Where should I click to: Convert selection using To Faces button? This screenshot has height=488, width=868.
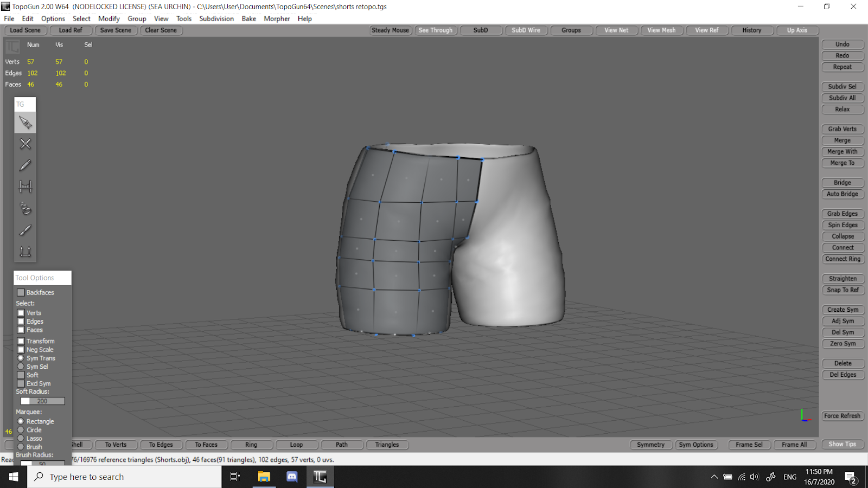(206, 445)
